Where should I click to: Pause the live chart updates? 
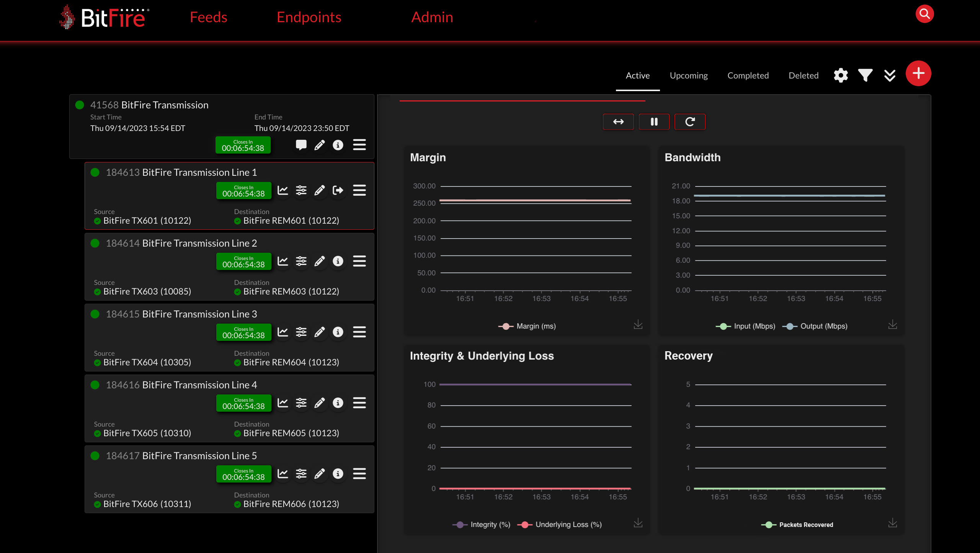(x=654, y=122)
